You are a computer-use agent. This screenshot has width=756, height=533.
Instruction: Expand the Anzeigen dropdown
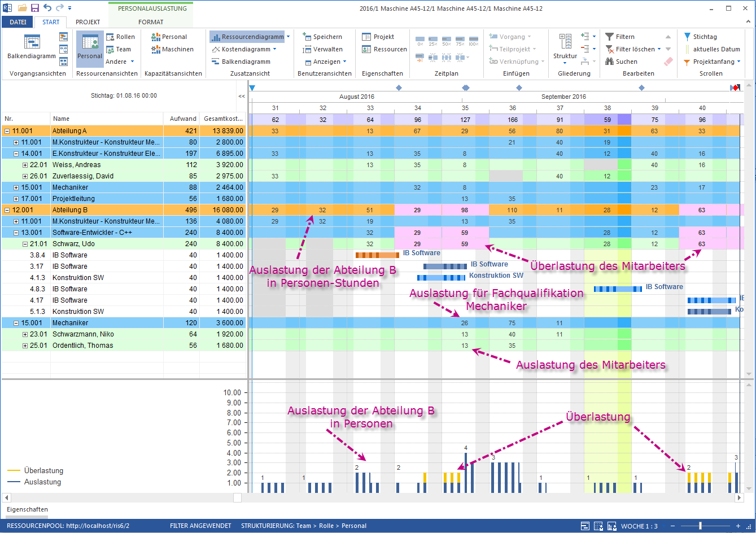pyautogui.click(x=325, y=62)
